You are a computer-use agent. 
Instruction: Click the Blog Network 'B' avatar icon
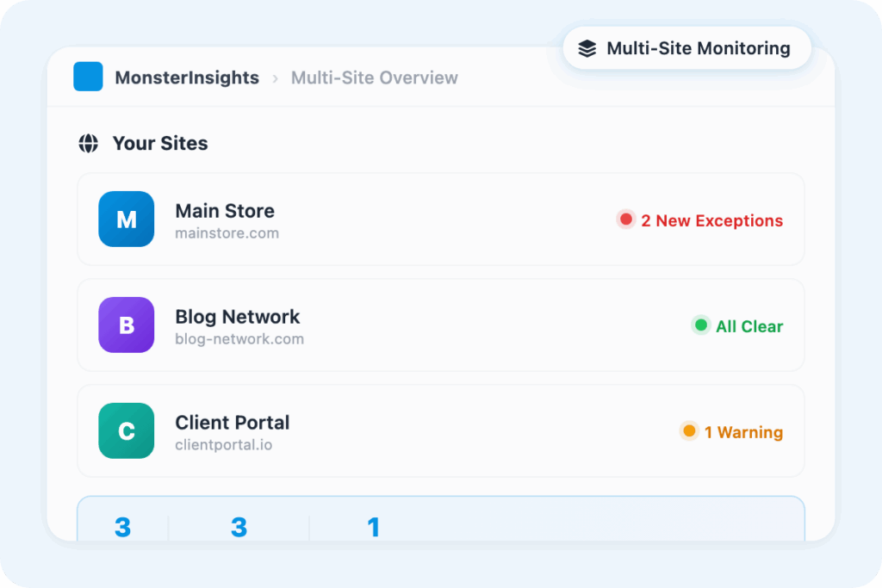[127, 325]
